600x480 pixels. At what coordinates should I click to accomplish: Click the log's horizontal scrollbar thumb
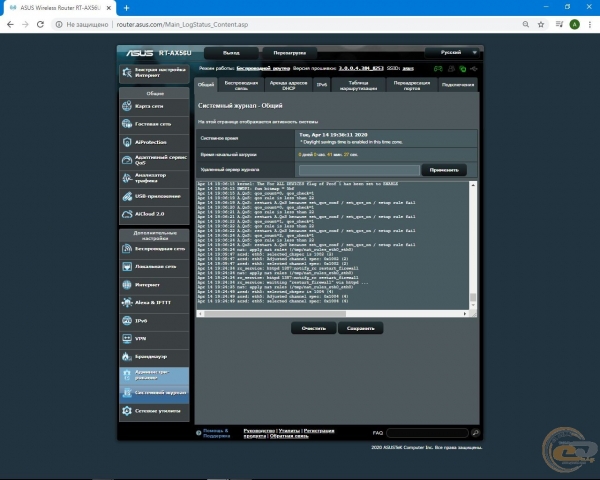(x=275, y=313)
